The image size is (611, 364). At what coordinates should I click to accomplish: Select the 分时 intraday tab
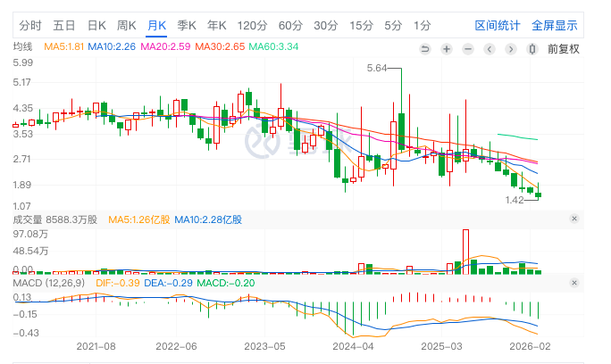click(30, 25)
